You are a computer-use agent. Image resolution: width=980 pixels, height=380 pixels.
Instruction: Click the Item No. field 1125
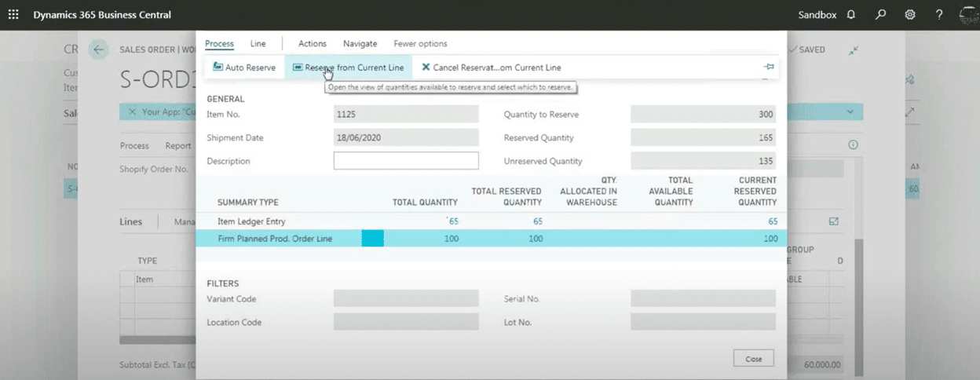coord(406,114)
